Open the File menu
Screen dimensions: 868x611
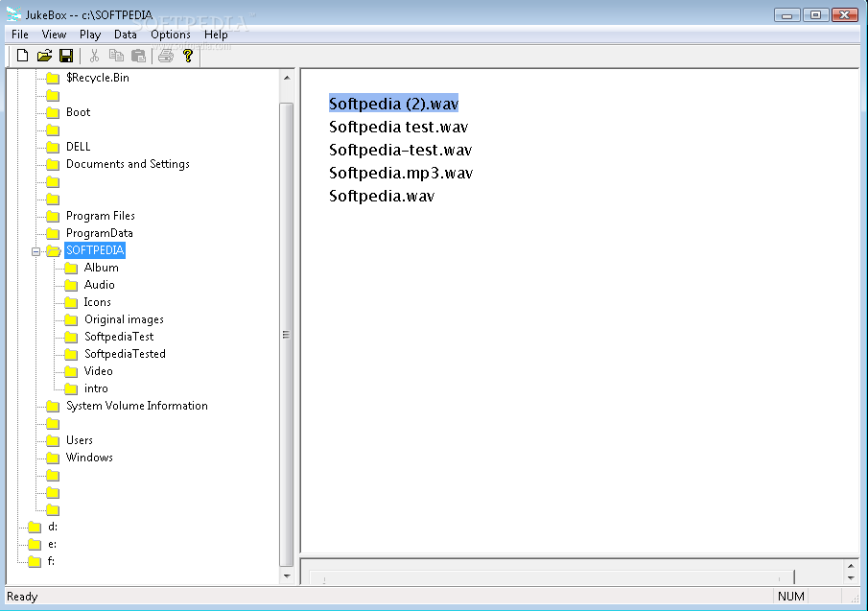point(20,35)
